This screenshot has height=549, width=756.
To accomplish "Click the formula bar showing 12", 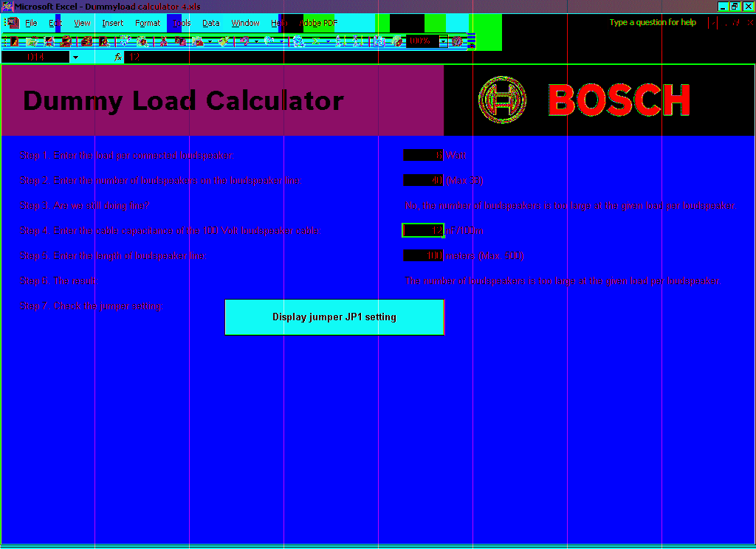I will [x=439, y=58].
